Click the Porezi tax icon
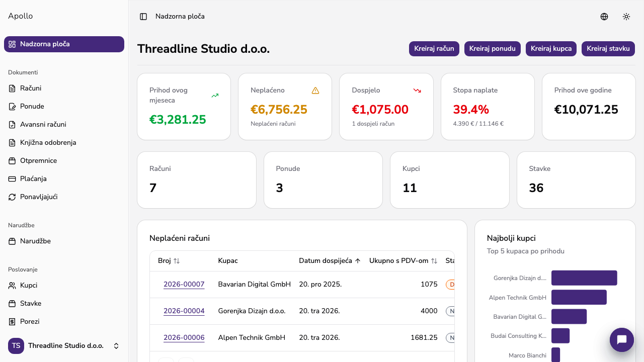The height and width of the screenshot is (362, 644). tap(12, 322)
